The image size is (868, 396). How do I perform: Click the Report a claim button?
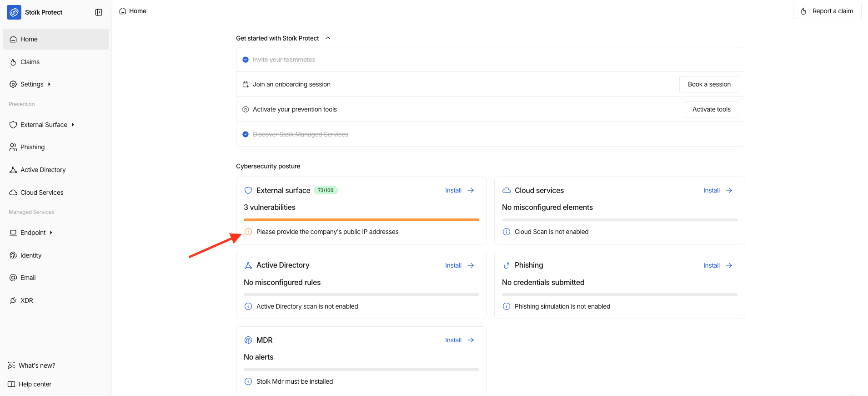point(827,11)
